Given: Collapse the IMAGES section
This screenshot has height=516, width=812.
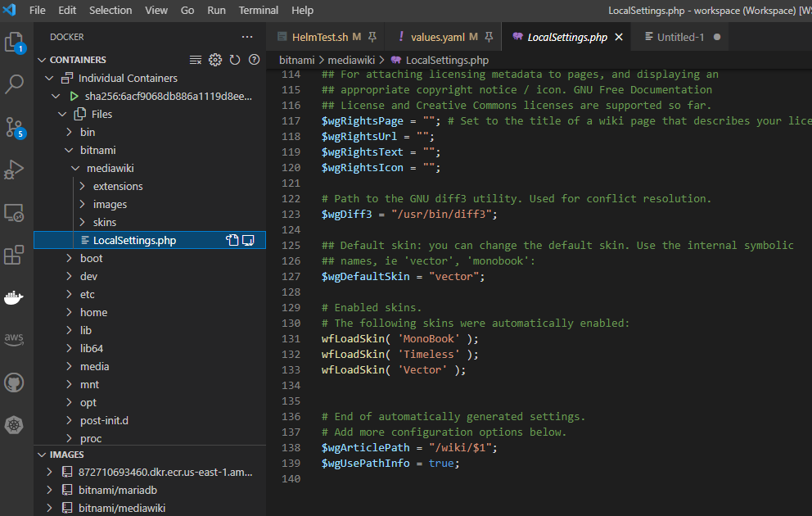Looking at the screenshot, I should (x=42, y=455).
